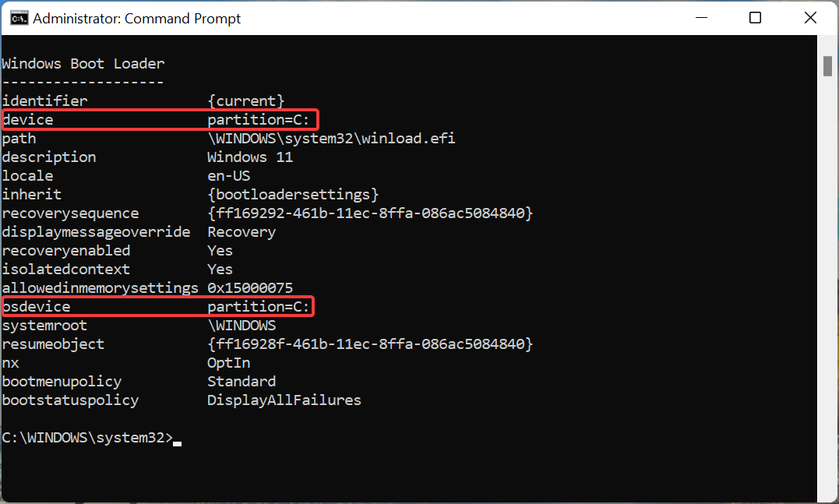Click the DisplayAllFailures policy text
Image resolution: width=839 pixels, height=504 pixels.
pos(284,400)
